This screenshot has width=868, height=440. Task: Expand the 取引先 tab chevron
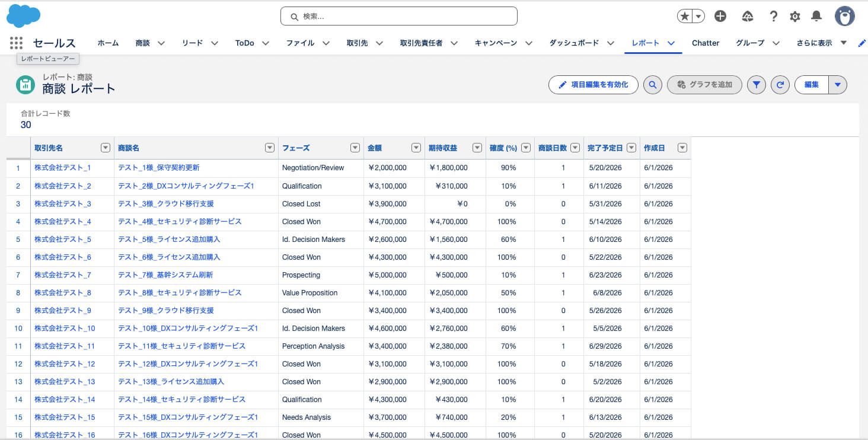[x=379, y=43]
